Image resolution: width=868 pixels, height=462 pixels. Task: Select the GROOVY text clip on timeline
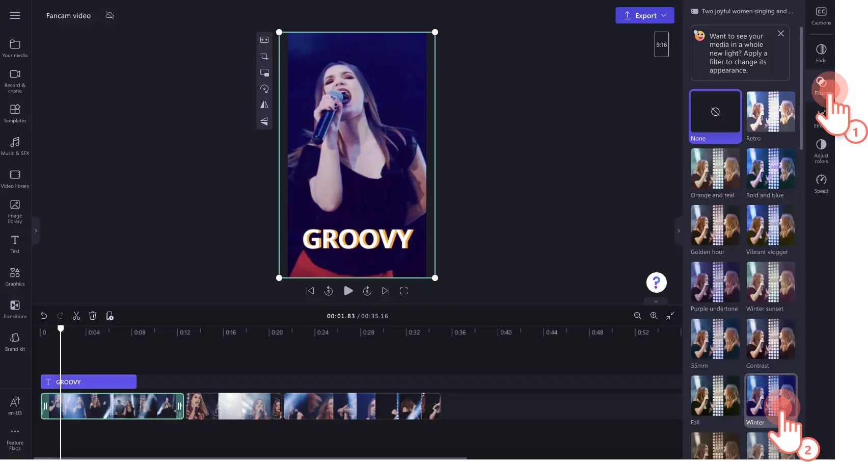89,382
